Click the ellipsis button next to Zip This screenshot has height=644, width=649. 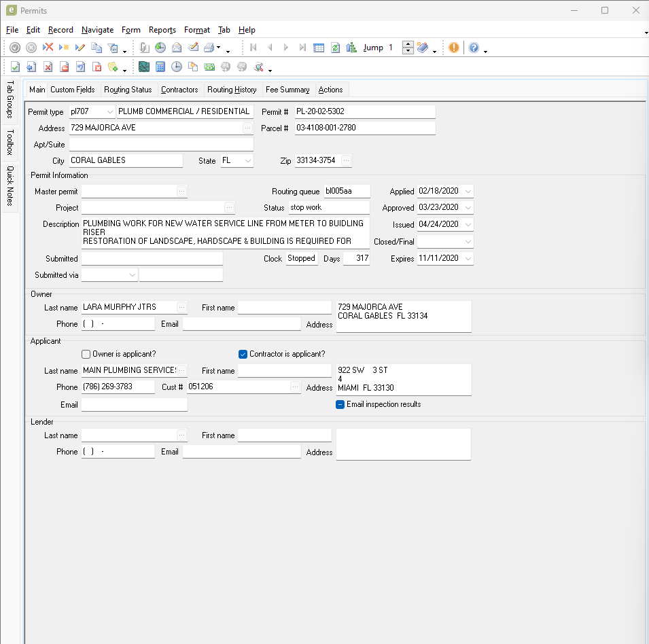[346, 161]
